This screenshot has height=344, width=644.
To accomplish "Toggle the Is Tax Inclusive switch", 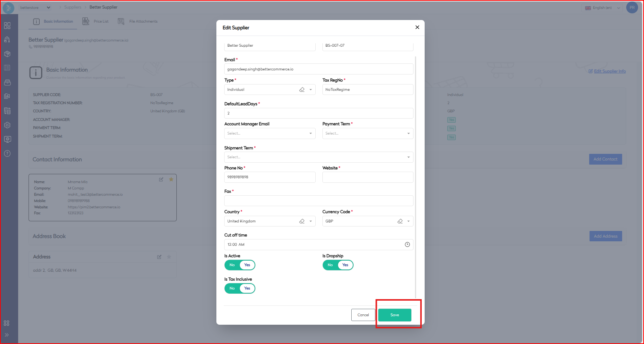I will pos(240,288).
